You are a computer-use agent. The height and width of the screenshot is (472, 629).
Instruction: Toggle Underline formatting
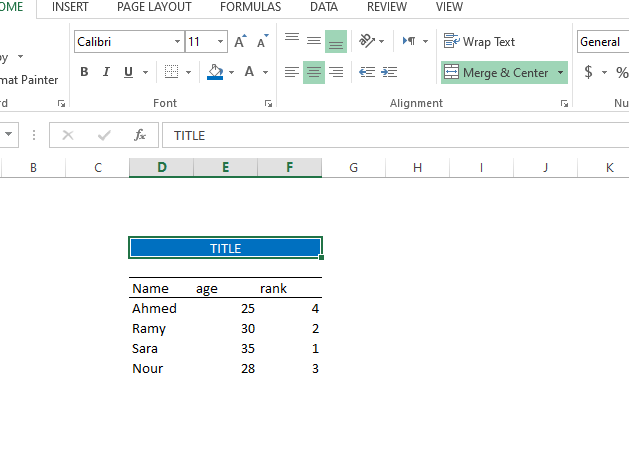point(128,72)
